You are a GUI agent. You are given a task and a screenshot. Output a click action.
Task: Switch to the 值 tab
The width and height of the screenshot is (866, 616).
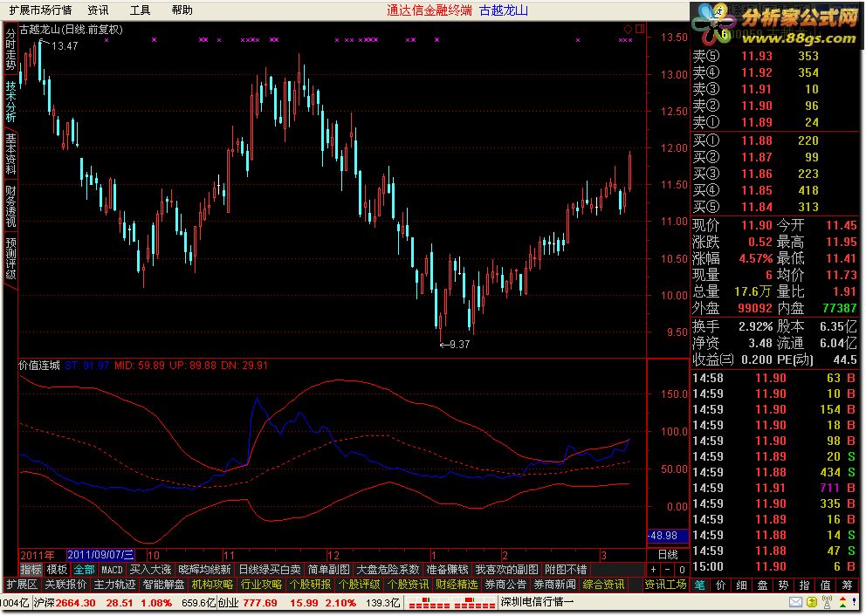coord(826,585)
